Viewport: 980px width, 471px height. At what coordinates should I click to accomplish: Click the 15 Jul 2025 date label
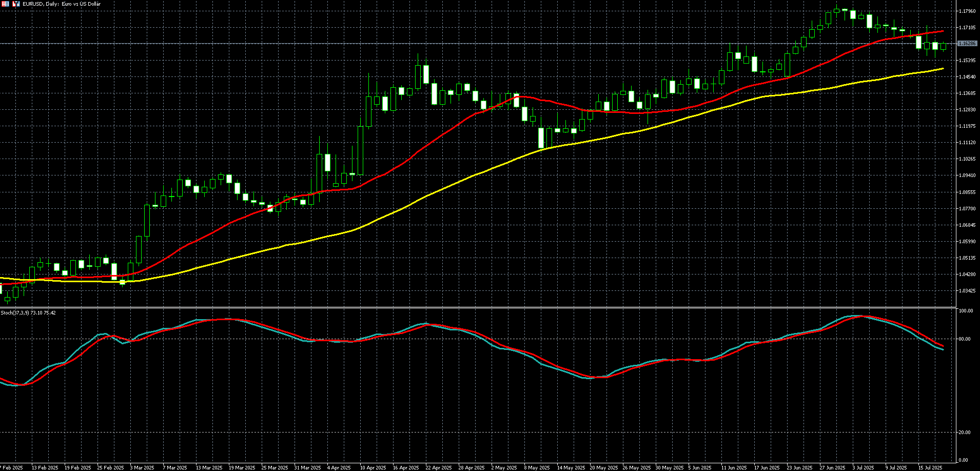930,467
